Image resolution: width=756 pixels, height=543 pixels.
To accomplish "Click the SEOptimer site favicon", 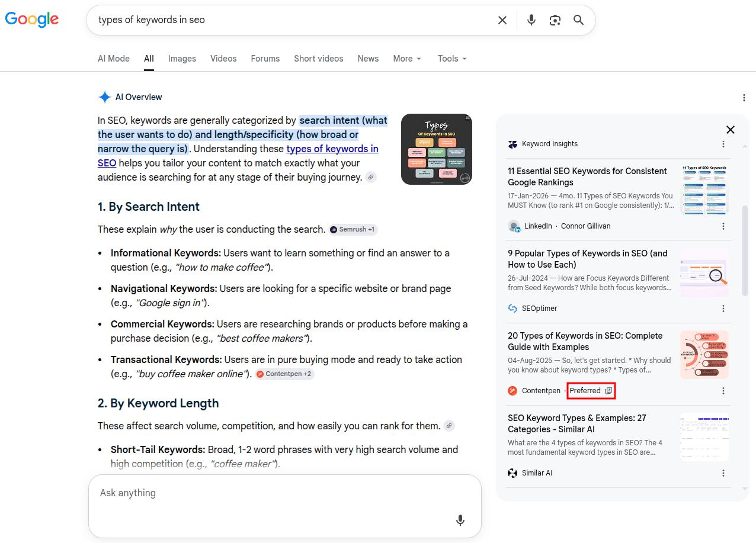I will [512, 309].
